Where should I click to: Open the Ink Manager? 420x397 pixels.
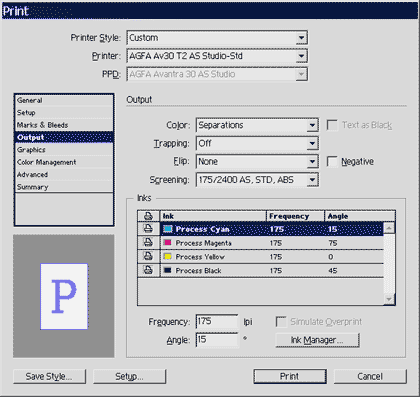[x=317, y=340]
